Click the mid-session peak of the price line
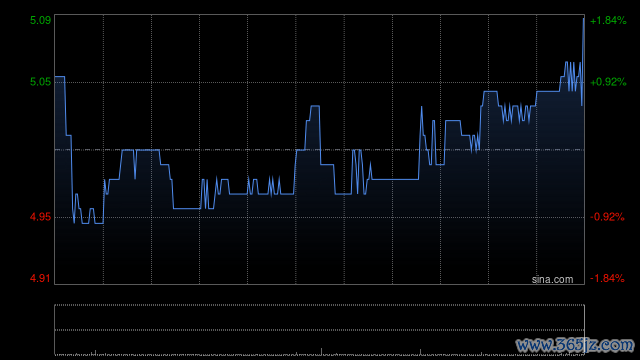Image resolution: width=640 pixels, height=360 pixels. point(315,106)
